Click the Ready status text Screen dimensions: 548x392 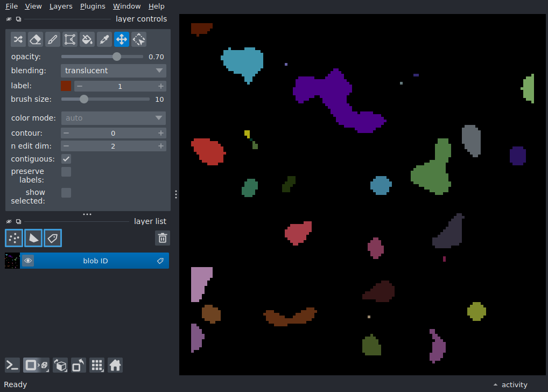[16, 384]
